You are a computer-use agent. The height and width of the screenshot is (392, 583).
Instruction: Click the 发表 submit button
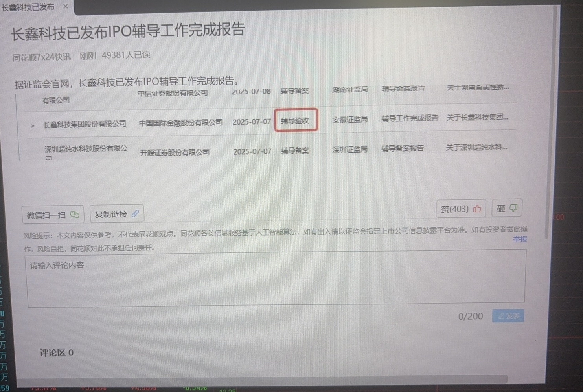508,316
